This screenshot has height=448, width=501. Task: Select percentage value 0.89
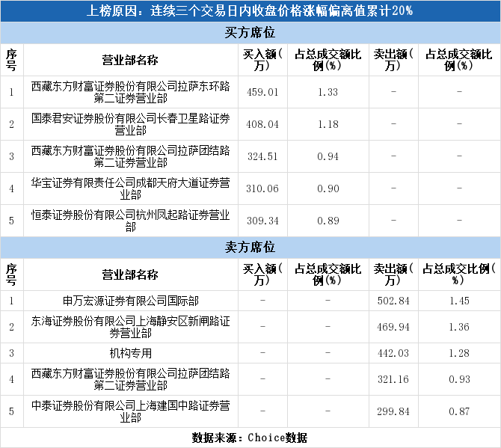(x=328, y=221)
